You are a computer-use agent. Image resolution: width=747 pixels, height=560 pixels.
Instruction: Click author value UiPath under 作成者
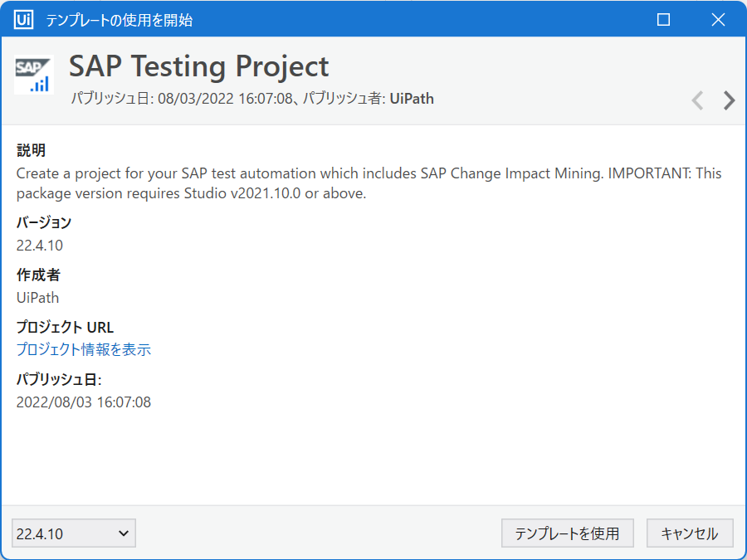(x=37, y=298)
